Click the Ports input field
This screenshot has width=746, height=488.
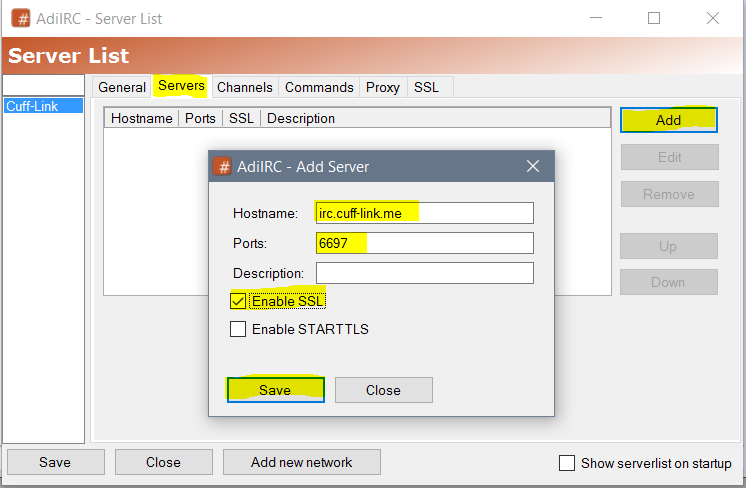424,243
